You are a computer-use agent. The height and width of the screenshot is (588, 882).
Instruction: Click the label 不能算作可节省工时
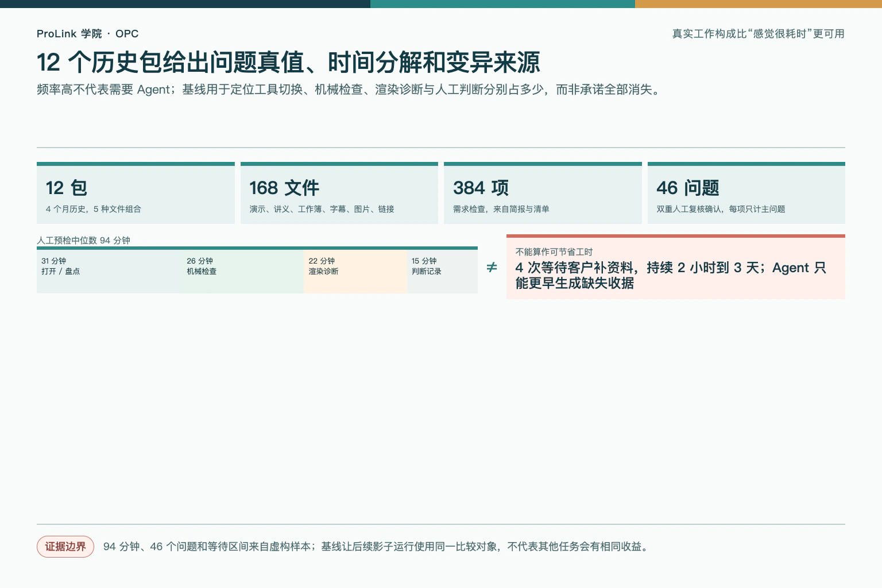[554, 252]
